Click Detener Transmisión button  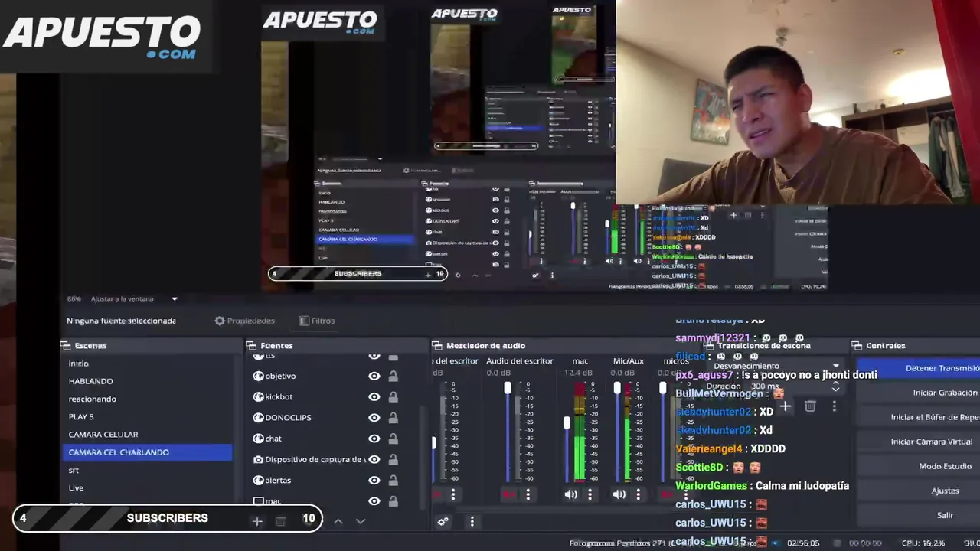918,368
